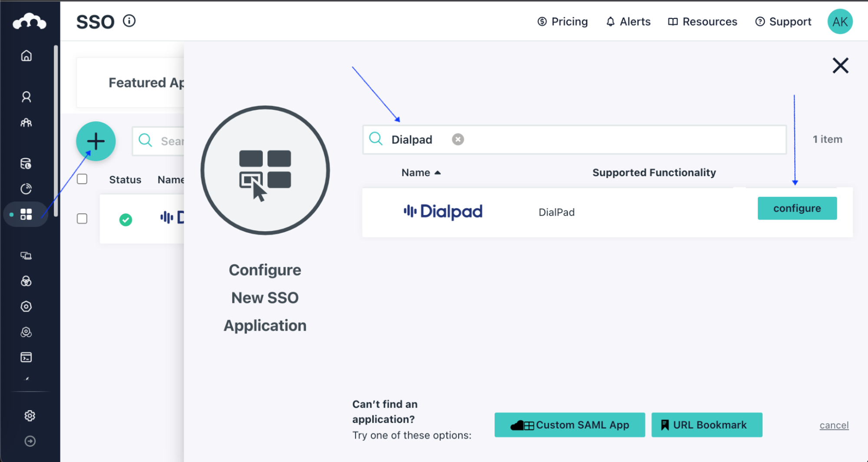The image size is (868, 462).
Task: Open Pricing in the top bar
Action: pos(562,22)
